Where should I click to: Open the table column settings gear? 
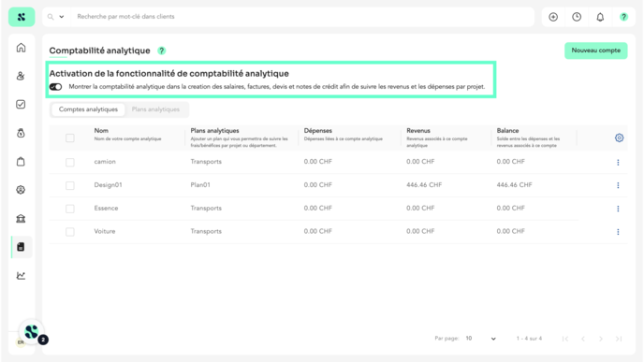coord(619,138)
